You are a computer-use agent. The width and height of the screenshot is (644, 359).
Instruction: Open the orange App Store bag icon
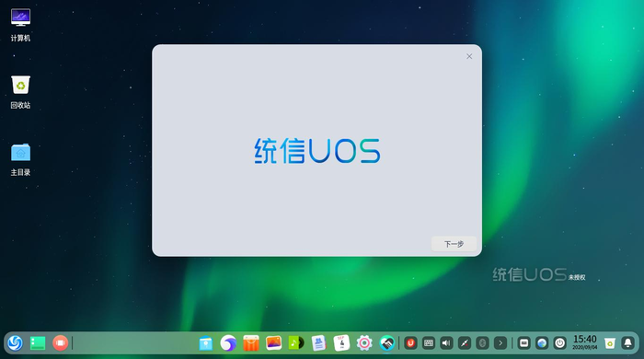(251, 343)
